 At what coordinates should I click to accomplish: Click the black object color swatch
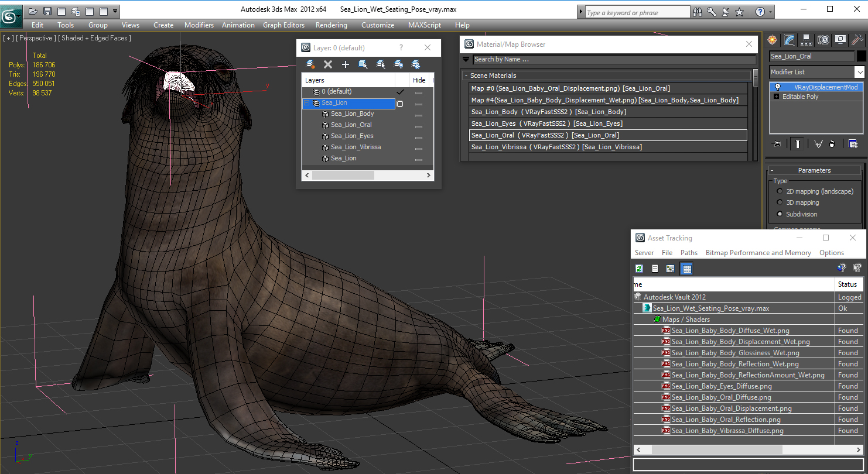click(861, 56)
